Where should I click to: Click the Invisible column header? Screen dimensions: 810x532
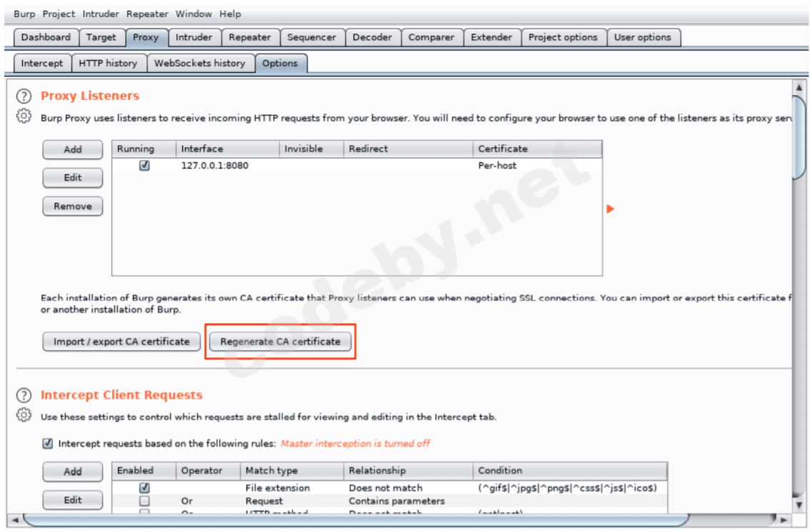(311, 149)
